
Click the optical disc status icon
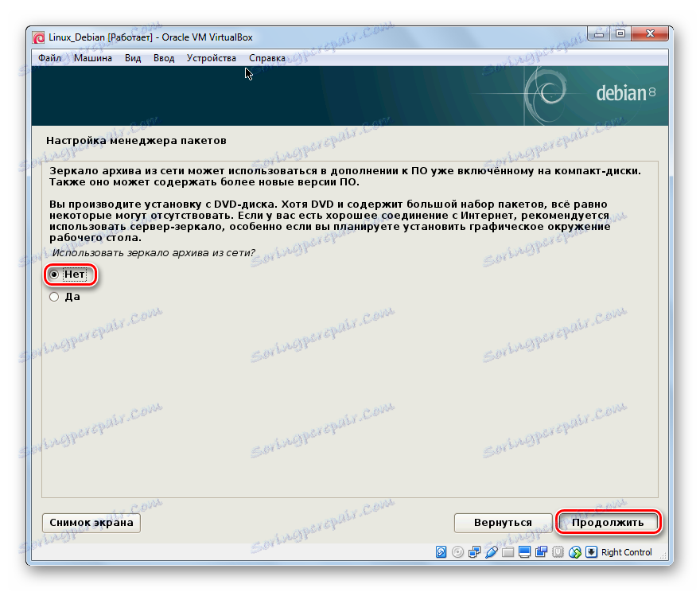pyautogui.click(x=457, y=552)
